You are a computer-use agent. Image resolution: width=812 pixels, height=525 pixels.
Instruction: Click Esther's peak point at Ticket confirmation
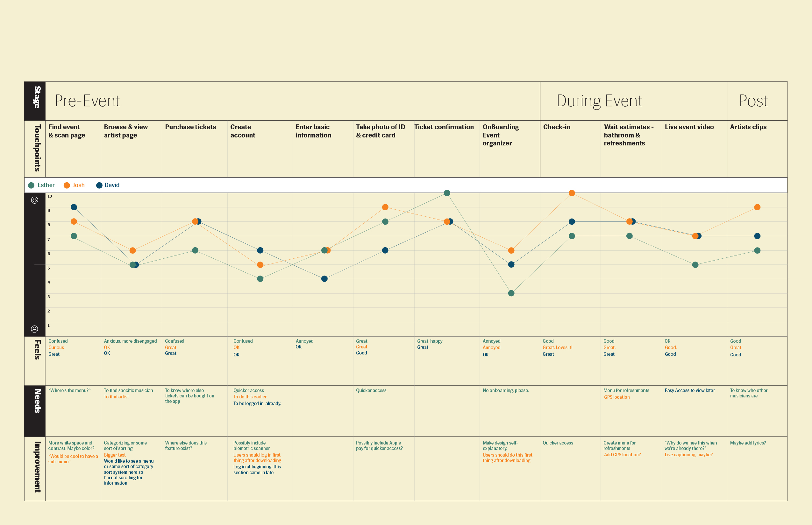pos(447,193)
